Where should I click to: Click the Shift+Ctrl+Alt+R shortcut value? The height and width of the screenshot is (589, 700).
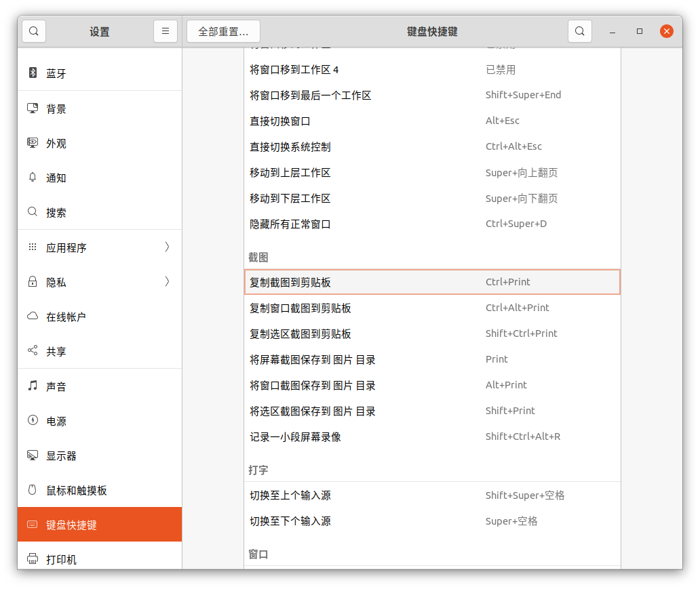[523, 437]
